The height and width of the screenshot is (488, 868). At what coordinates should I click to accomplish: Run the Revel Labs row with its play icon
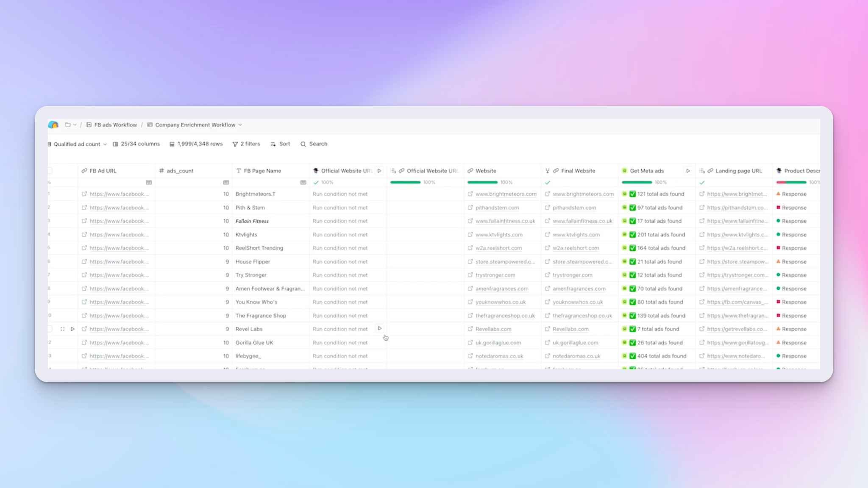pos(72,329)
